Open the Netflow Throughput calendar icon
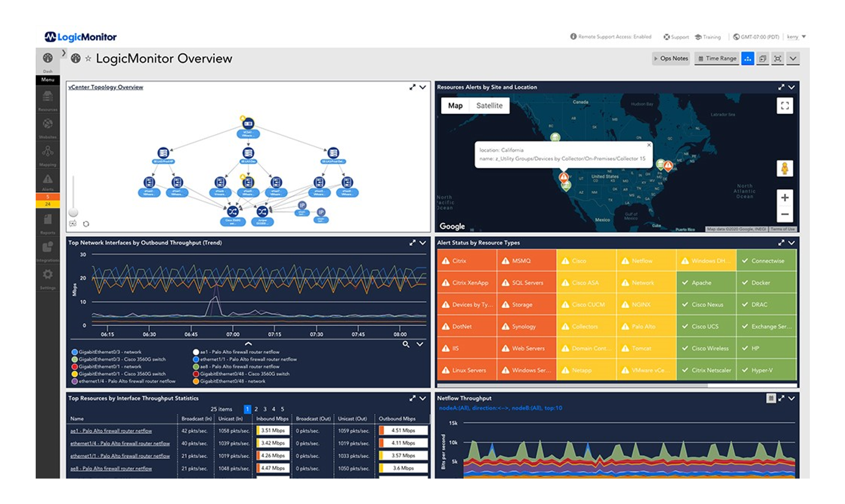 tap(771, 398)
